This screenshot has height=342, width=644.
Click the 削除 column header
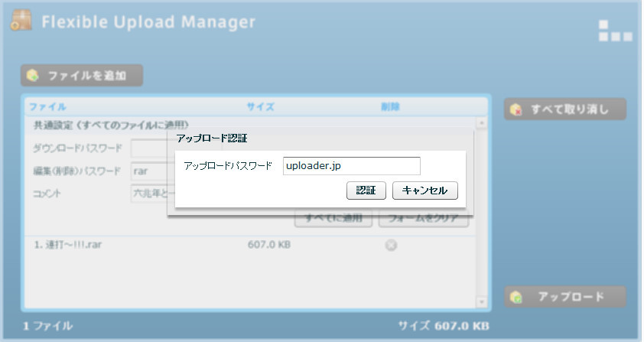click(390, 107)
